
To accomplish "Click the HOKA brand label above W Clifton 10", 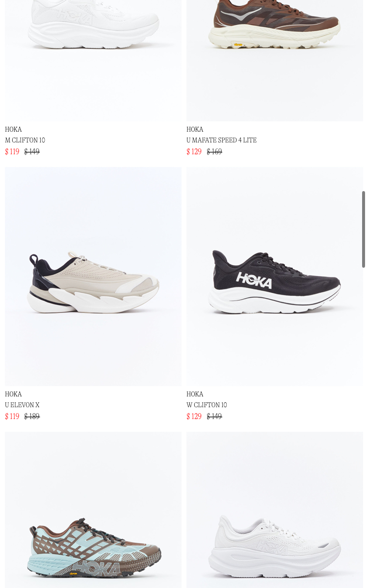I will (195, 394).
